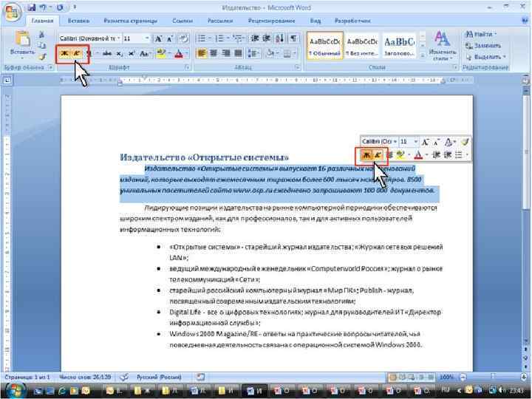Switch to the Рецензирование tab
The image size is (532, 399).
click(271, 21)
